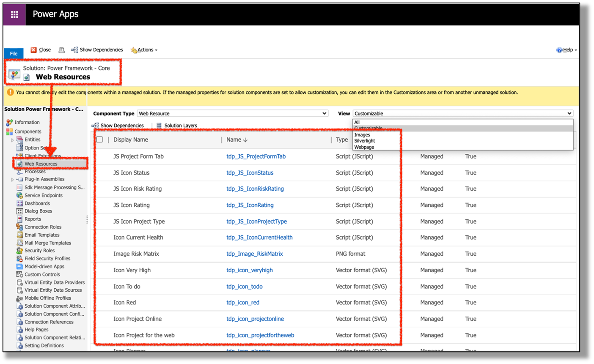Image resolution: width=594 pixels, height=364 pixels.
Task: Click the Email Templates icon
Action: click(x=19, y=235)
